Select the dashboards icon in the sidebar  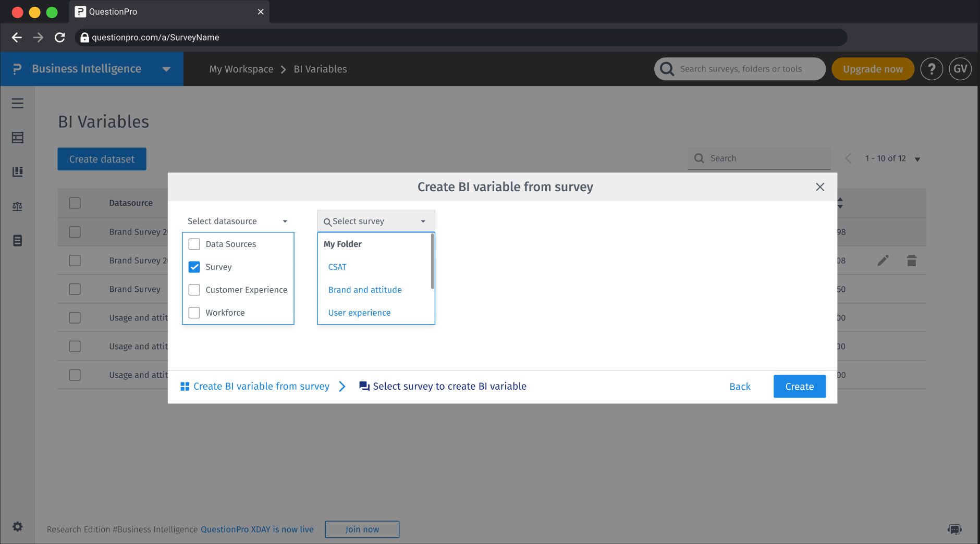coord(18,138)
